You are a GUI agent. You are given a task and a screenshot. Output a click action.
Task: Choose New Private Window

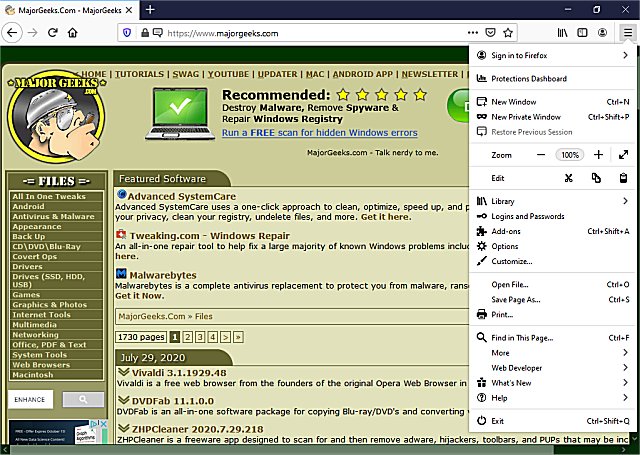(x=553, y=117)
